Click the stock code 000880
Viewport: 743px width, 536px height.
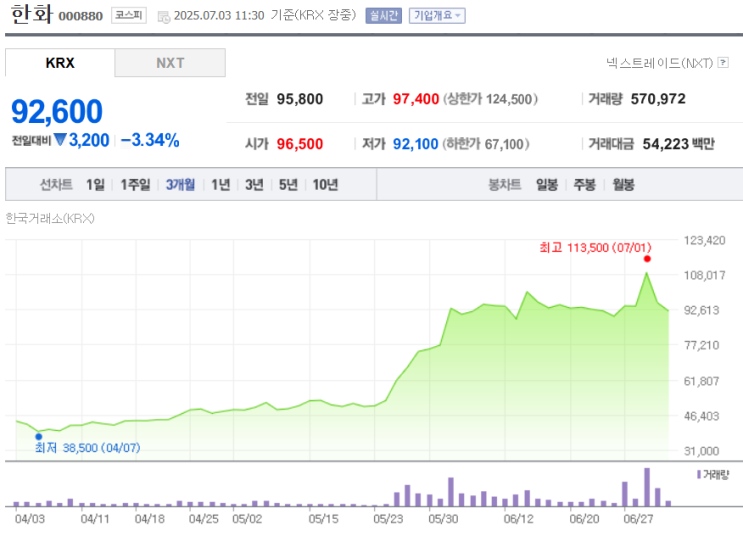(81, 16)
